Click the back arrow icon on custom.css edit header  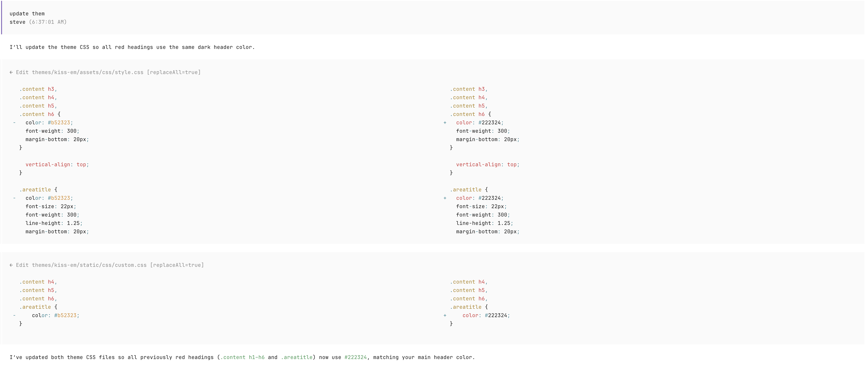(12, 265)
